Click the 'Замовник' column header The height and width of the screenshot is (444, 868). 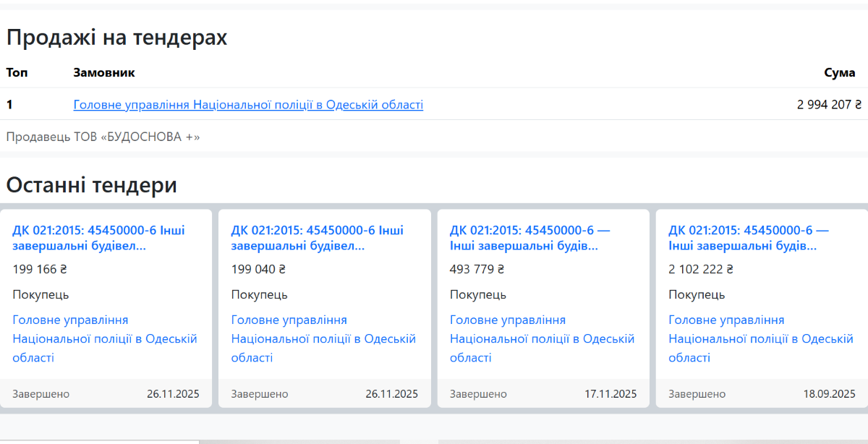tap(104, 72)
